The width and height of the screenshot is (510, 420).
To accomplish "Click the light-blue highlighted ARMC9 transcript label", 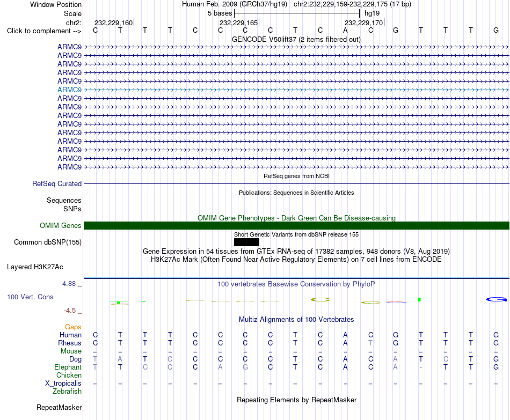I will (69, 90).
